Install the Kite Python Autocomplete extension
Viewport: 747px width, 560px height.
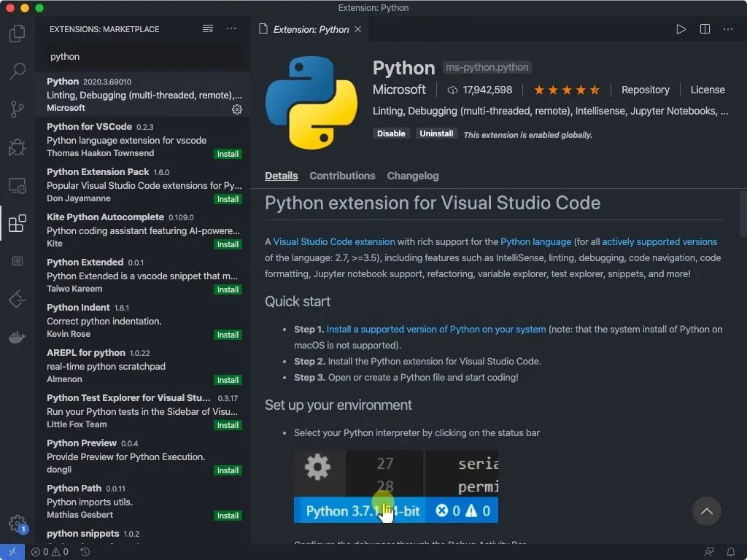(x=228, y=244)
